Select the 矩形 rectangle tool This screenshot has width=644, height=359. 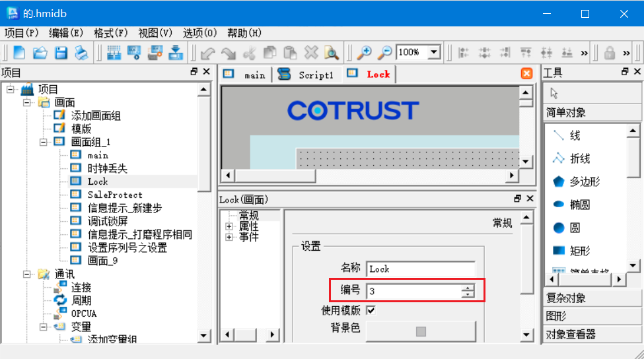(571, 250)
